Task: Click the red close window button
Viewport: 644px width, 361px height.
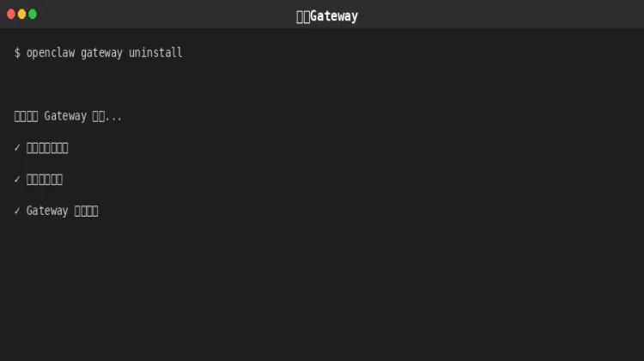Action: (11, 15)
